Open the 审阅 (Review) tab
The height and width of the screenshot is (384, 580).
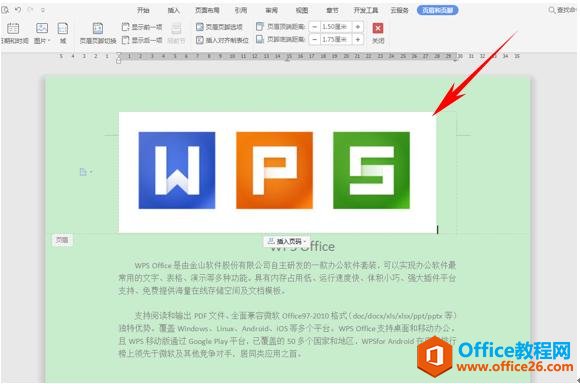pyautogui.click(x=271, y=10)
